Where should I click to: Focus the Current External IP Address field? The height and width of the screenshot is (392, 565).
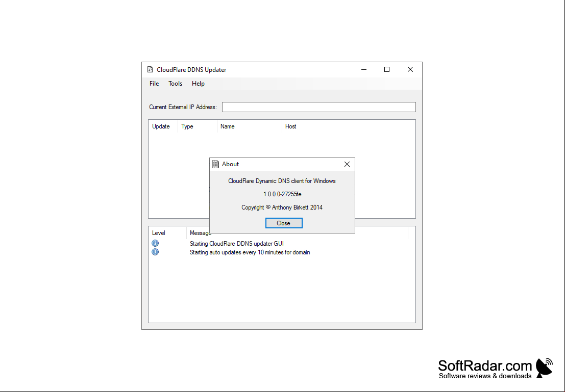pos(319,107)
